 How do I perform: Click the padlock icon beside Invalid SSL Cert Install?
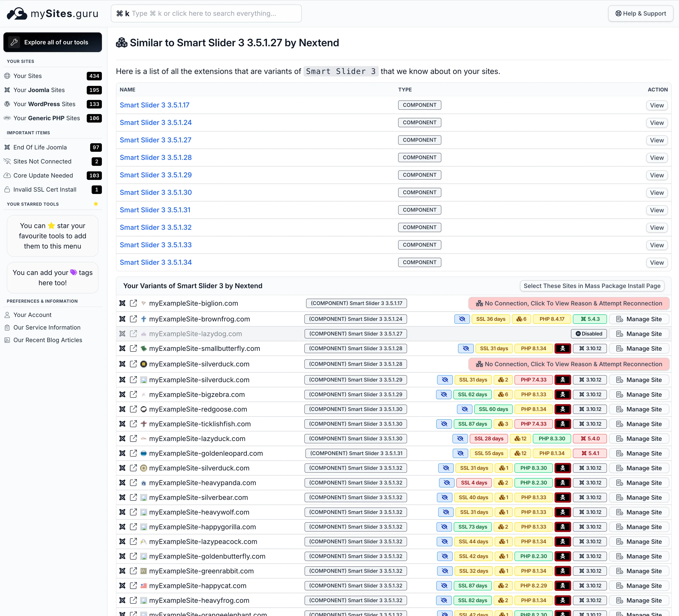click(7, 190)
